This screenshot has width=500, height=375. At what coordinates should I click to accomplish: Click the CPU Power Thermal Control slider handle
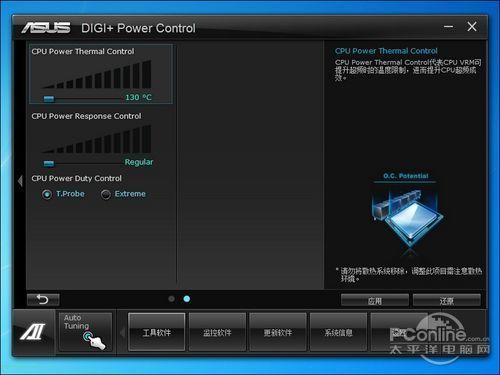tap(49, 99)
